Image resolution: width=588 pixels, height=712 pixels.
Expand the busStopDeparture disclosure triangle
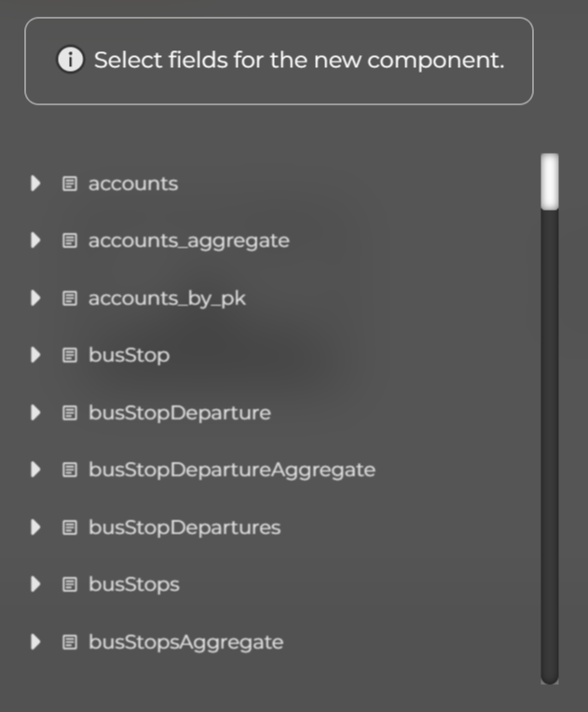35,412
